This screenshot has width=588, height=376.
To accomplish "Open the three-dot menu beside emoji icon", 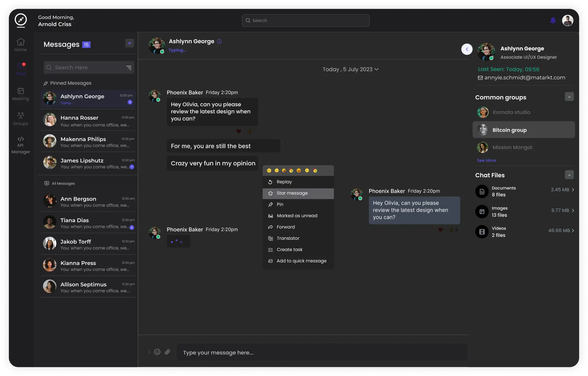I will [x=149, y=352].
